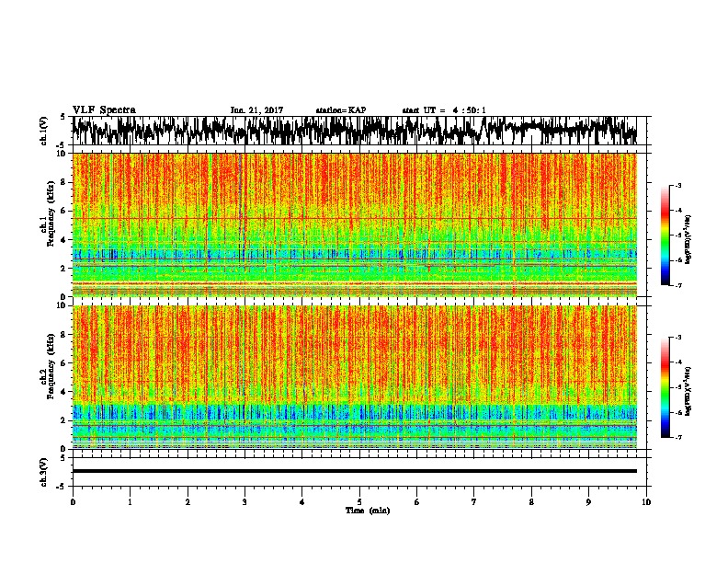This screenshot has width=728, height=563.
Task: Click the ch.1 spectrogram panel
Action: [x=355, y=224]
